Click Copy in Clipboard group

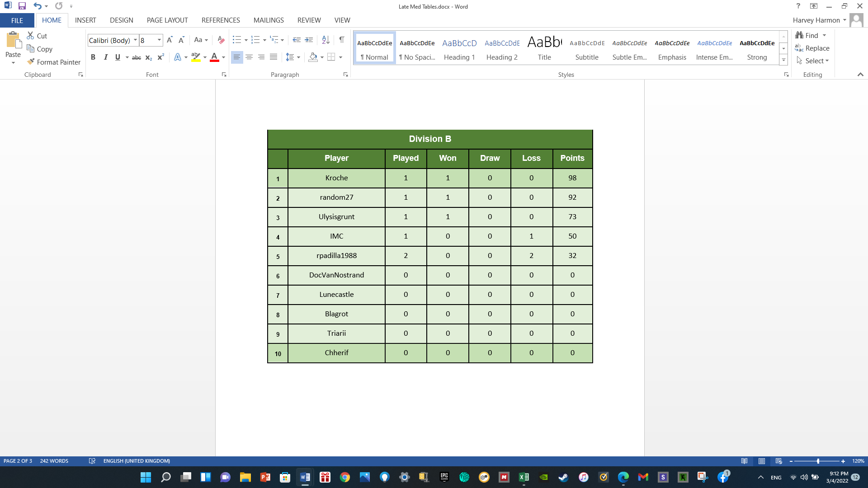point(39,49)
